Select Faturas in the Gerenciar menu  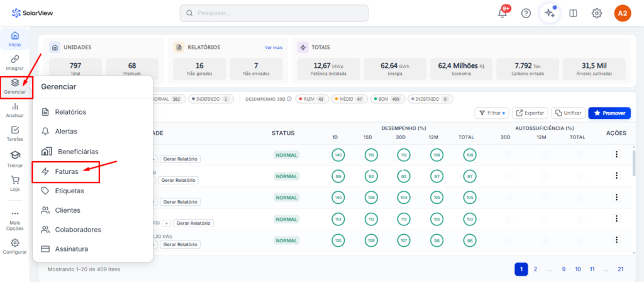[x=66, y=171]
